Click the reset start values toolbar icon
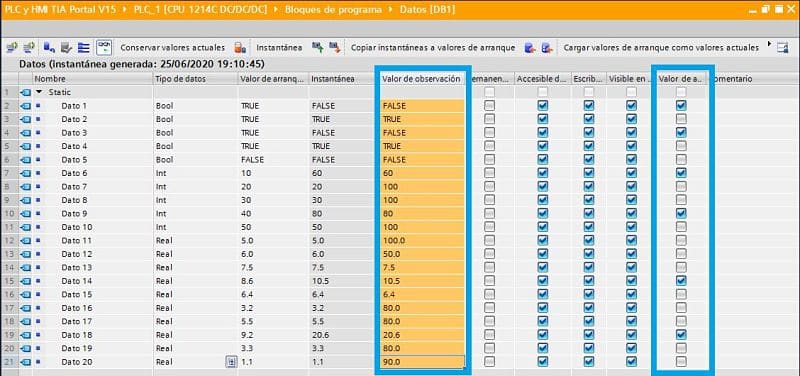The image size is (800, 376). click(x=49, y=47)
